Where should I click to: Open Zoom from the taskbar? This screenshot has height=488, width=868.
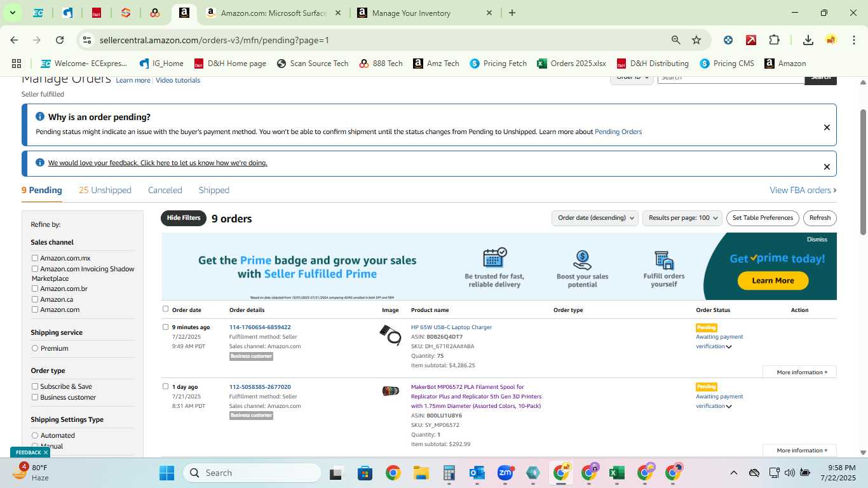pyautogui.click(x=505, y=473)
